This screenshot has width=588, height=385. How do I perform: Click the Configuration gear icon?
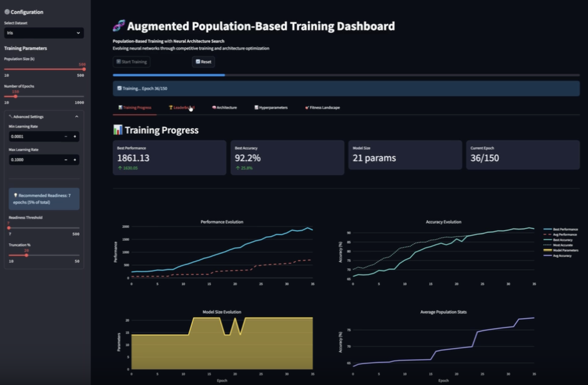tap(7, 12)
